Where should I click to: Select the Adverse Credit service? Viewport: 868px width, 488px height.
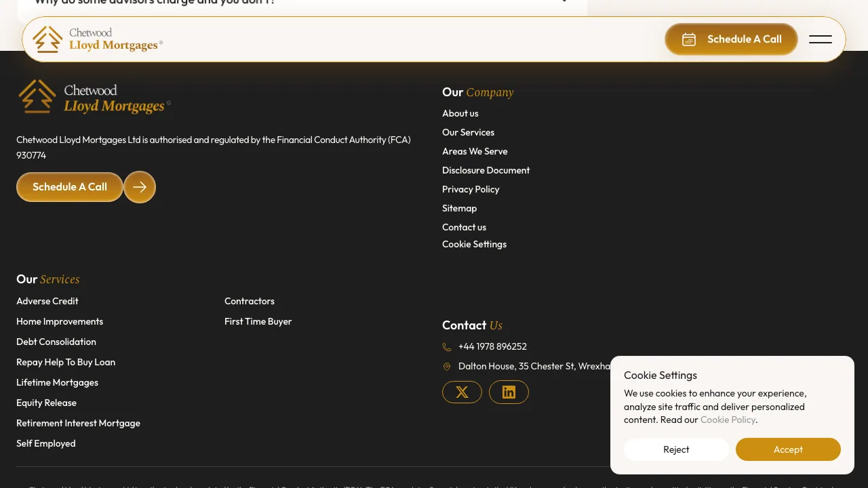tap(47, 301)
